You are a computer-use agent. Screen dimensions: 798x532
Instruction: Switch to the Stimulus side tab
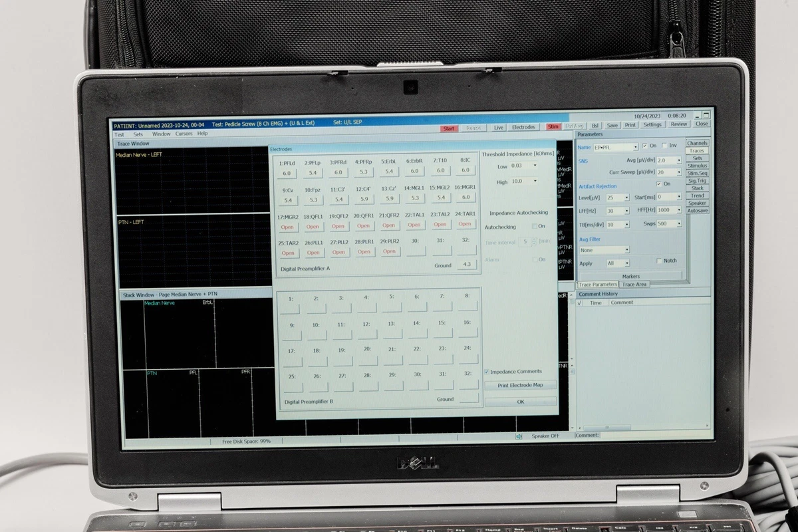click(x=697, y=166)
